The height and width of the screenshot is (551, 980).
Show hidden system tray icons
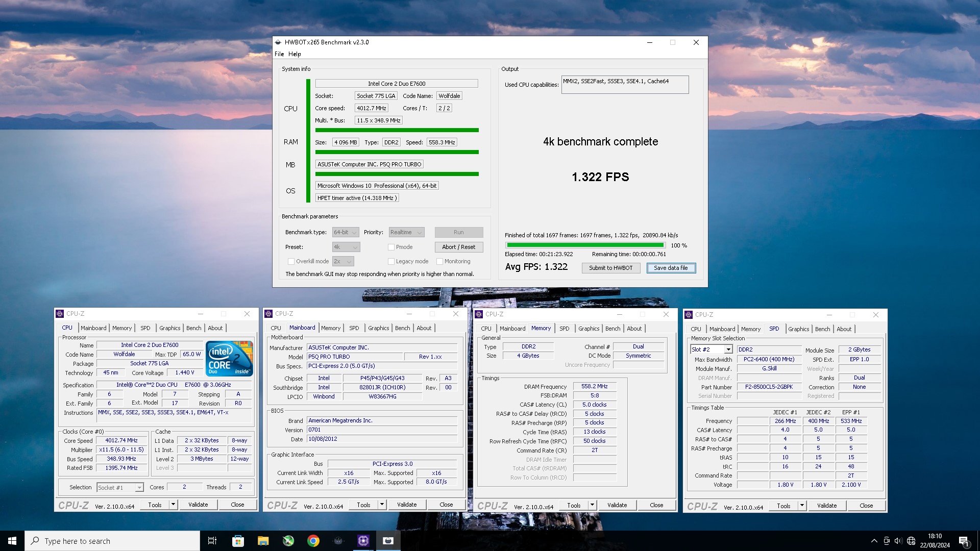tap(874, 541)
